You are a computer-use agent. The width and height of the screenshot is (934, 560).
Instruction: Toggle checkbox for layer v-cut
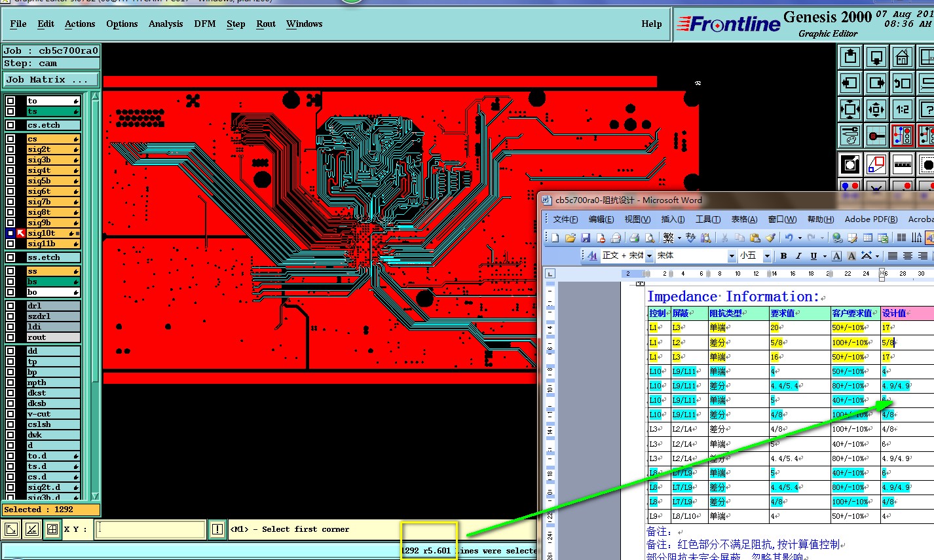pyautogui.click(x=10, y=414)
